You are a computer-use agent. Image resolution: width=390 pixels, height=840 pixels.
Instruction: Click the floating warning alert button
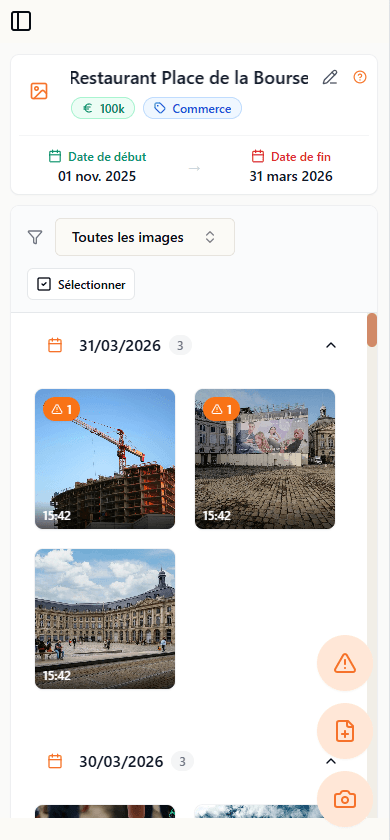click(345, 663)
